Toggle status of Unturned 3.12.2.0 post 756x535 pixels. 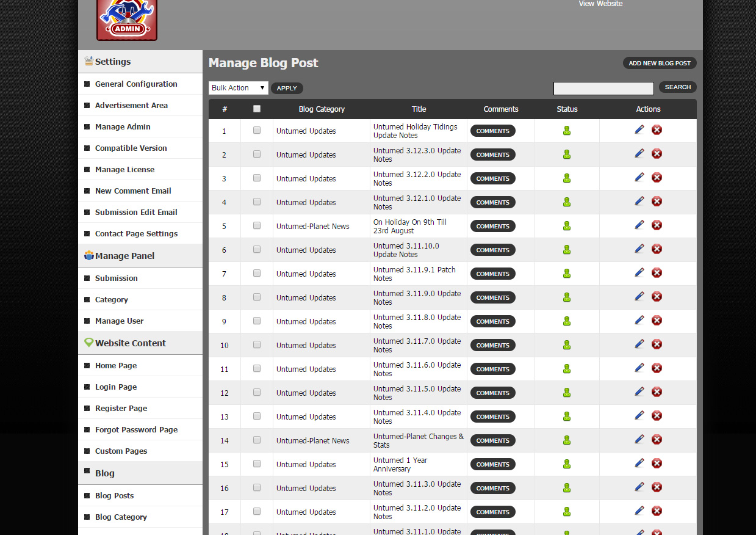click(x=567, y=178)
